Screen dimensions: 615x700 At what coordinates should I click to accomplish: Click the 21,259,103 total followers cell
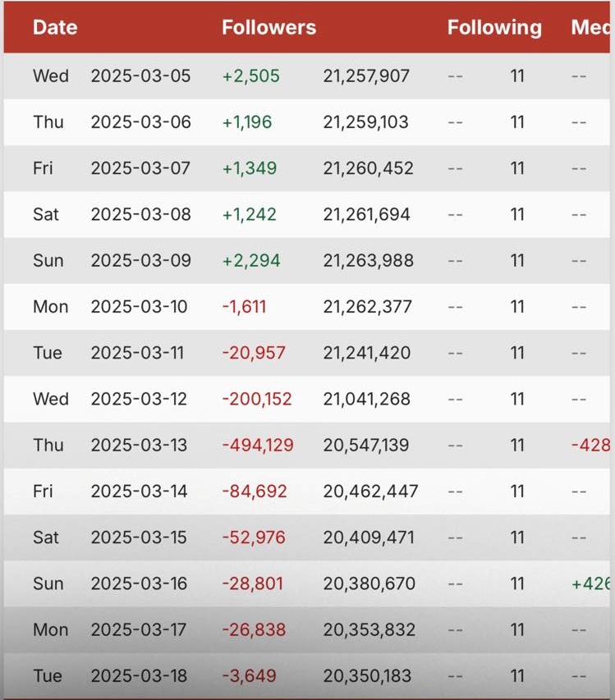point(366,122)
